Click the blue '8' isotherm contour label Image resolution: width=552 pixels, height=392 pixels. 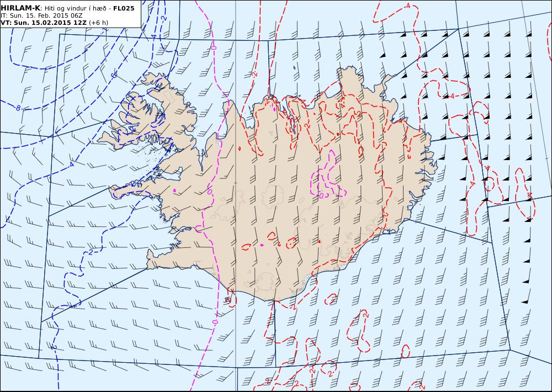(18, 108)
